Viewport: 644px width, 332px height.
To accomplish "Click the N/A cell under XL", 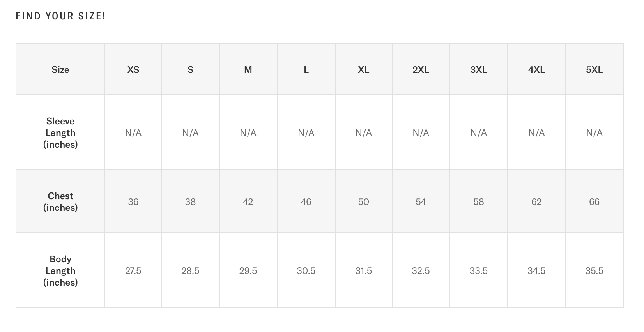I will coord(363,132).
